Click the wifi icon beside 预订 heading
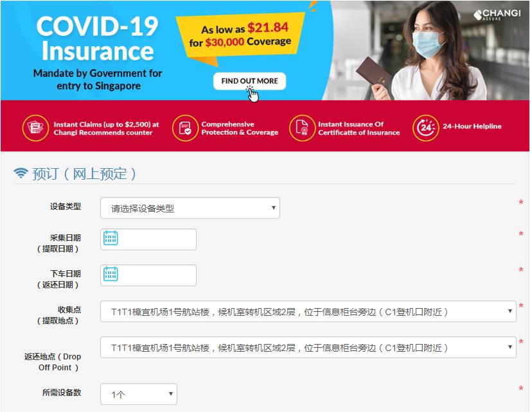Screen dimensions: 532x412 coord(21,173)
